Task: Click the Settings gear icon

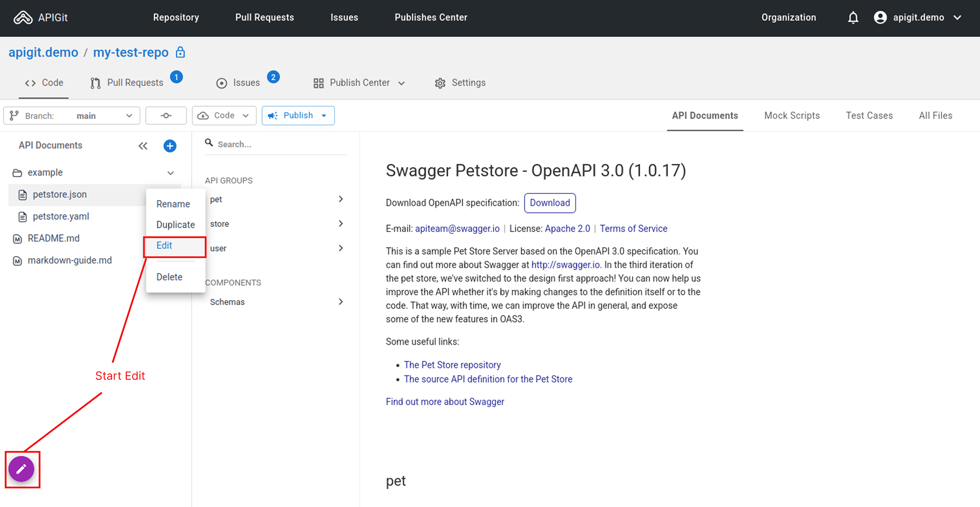Action: tap(440, 83)
